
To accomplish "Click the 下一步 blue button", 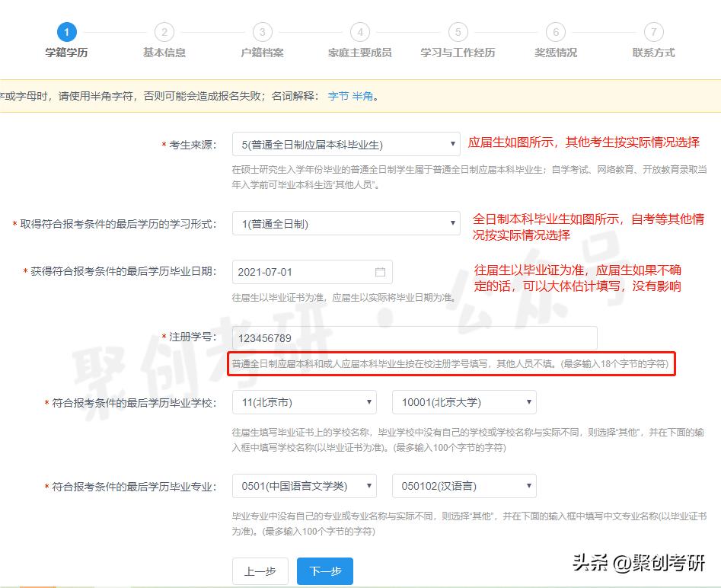I will (324, 570).
